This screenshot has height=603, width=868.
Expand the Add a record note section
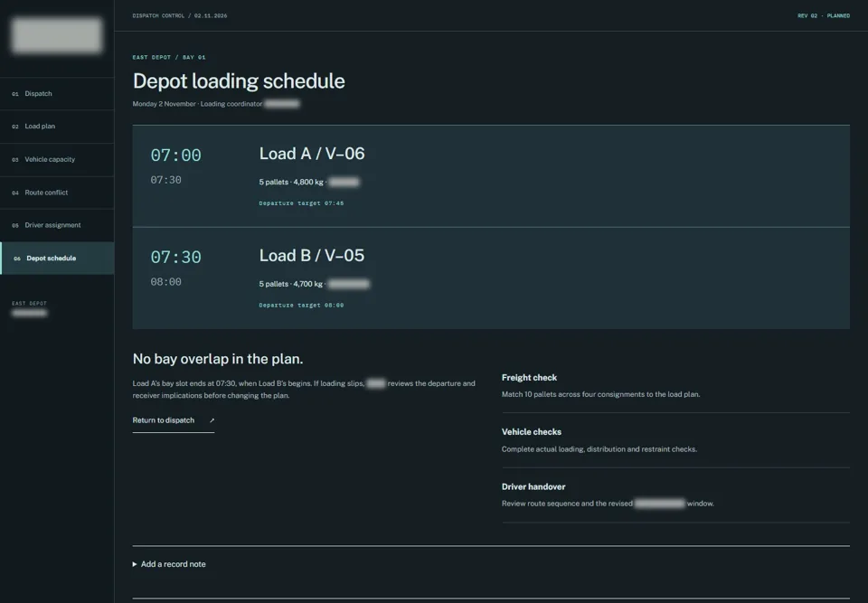(x=169, y=564)
